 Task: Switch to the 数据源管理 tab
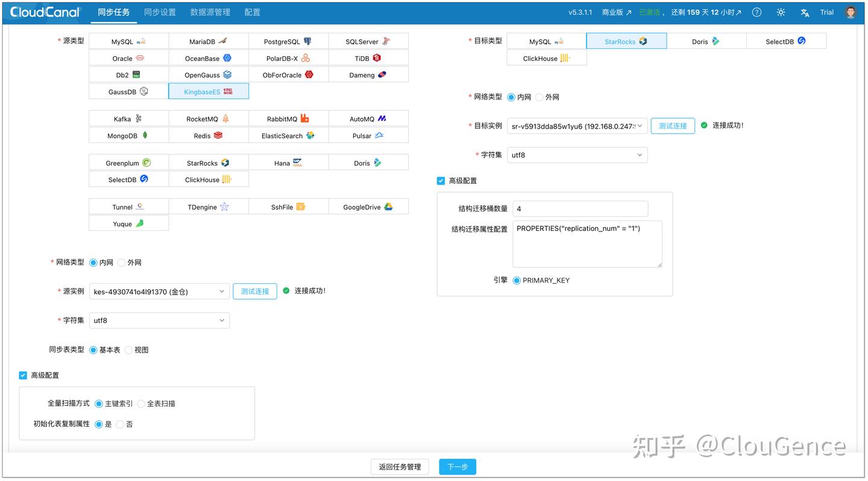210,11
